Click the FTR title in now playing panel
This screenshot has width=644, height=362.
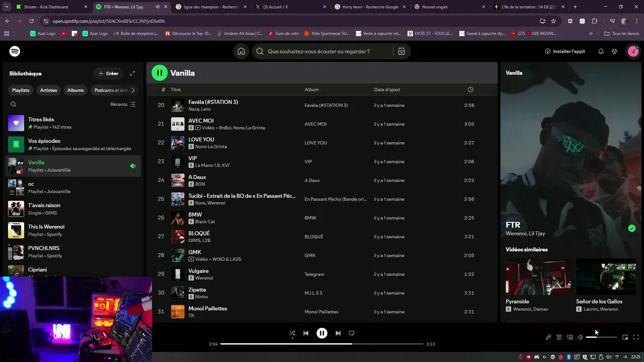click(x=513, y=225)
